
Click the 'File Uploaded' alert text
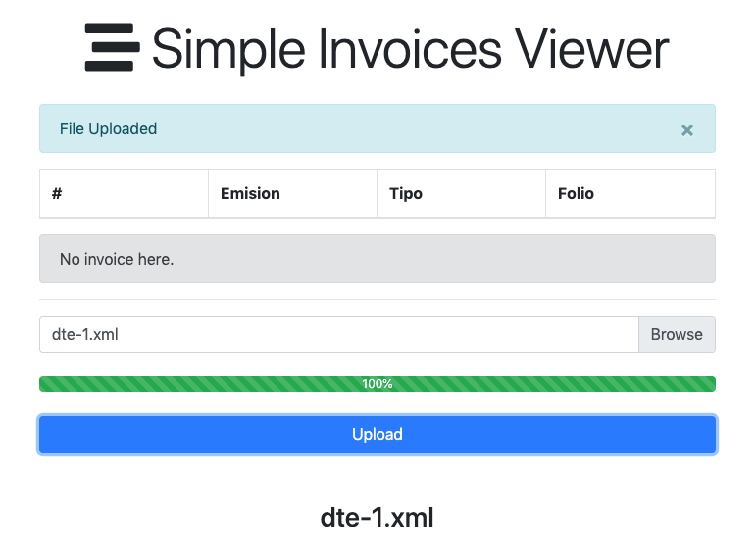[x=109, y=128]
